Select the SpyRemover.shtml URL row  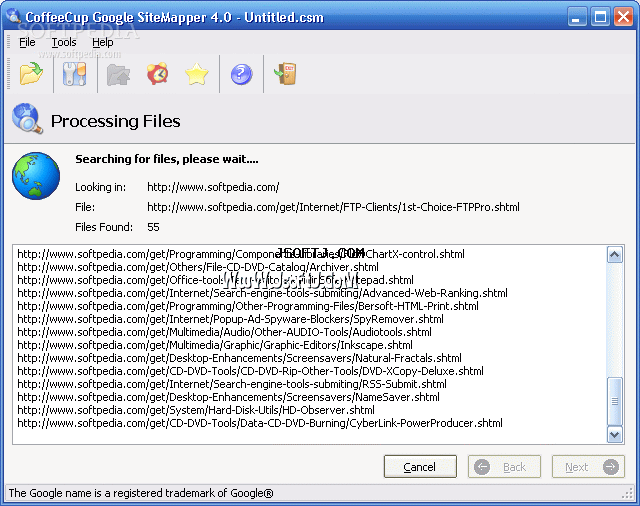click(x=230, y=319)
